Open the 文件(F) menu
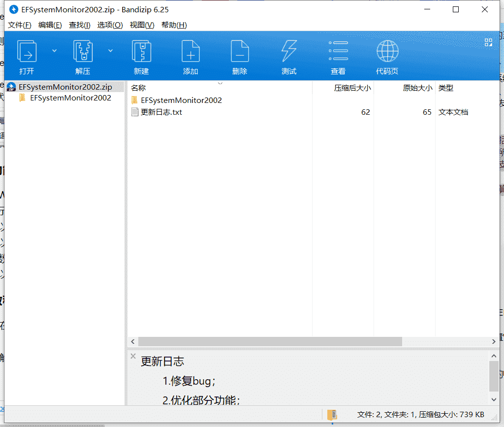 19,25
